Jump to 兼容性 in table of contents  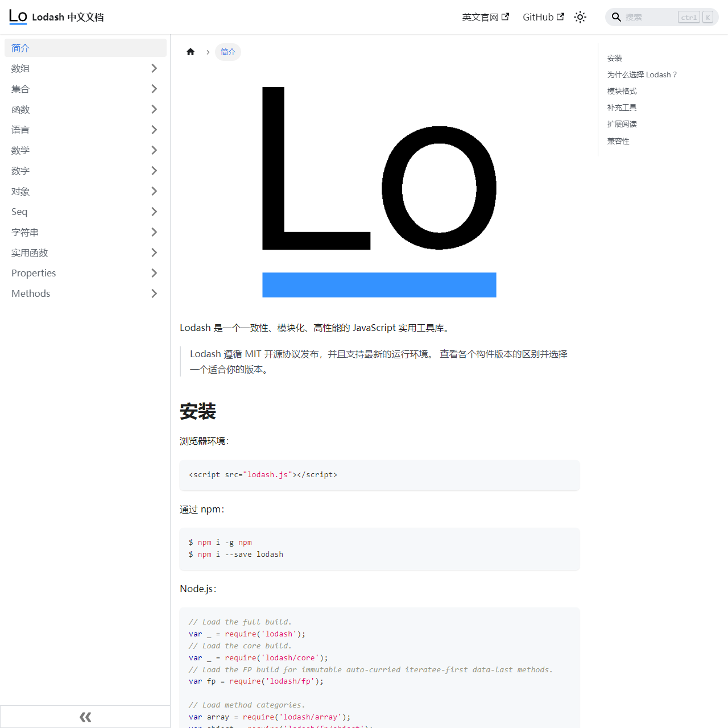(618, 141)
